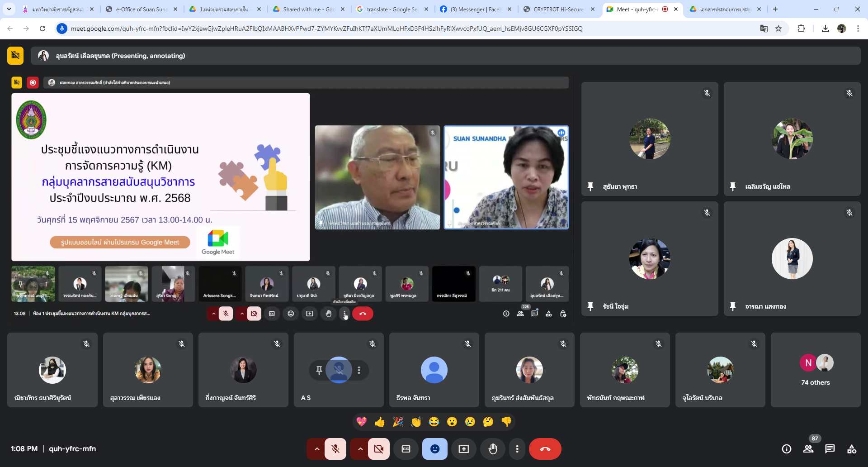
Task: Open the Activities panel icon
Action: click(x=852, y=449)
